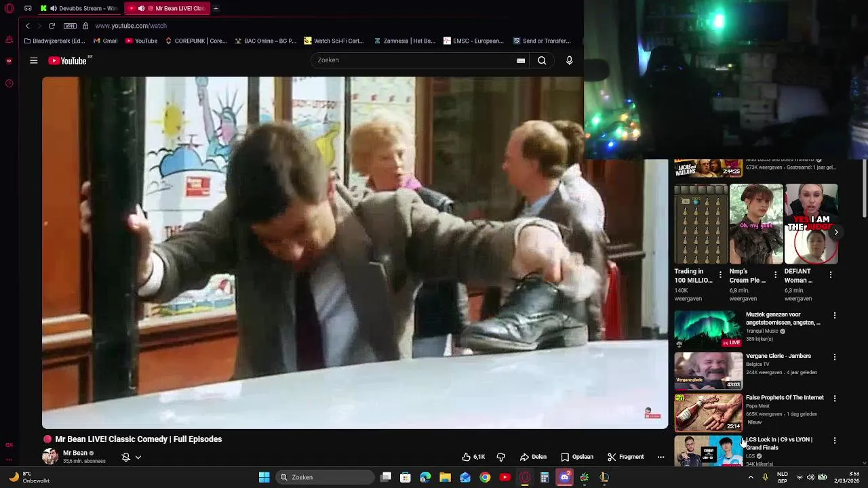Open Bladwijzerbalk bookmarks folder
Viewport: 868px width, 488px height.
coord(54,41)
